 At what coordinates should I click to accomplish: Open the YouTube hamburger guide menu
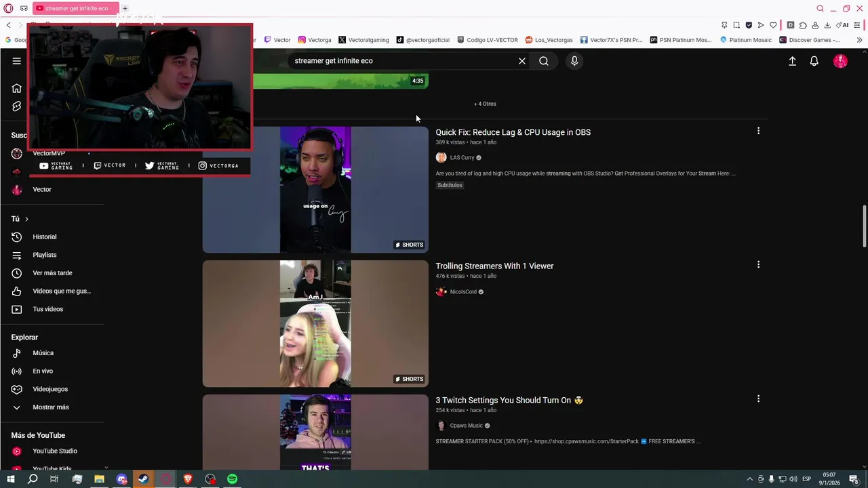(x=16, y=61)
